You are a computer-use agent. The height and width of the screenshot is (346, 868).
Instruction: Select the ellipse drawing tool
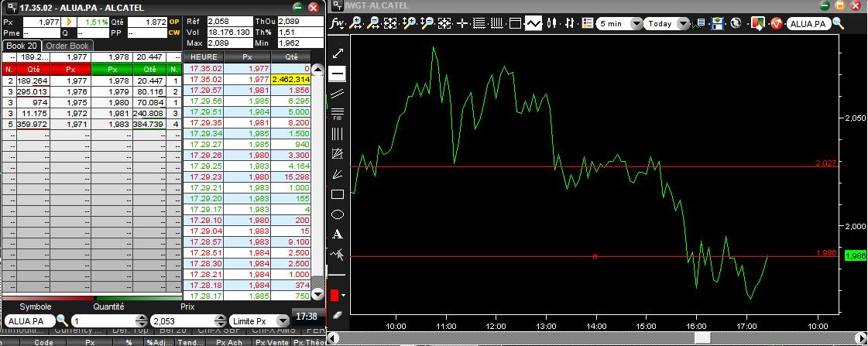pyautogui.click(x=337, y=214)
